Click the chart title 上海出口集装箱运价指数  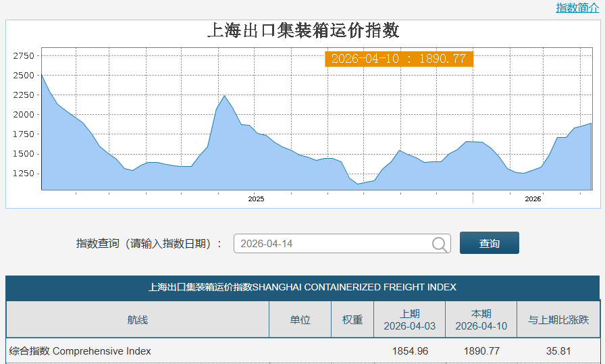click(x=302, y=31)
